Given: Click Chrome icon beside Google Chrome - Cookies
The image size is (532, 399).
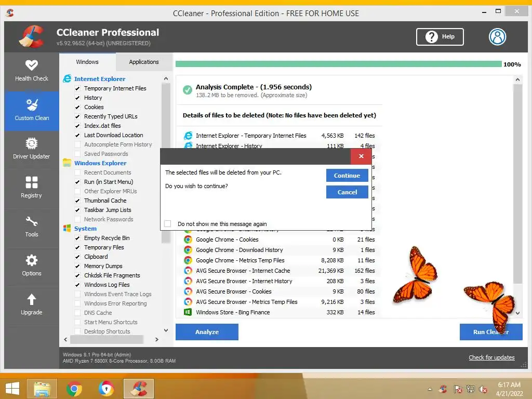Looking at the screenshot, I should (x=188, y=240).
